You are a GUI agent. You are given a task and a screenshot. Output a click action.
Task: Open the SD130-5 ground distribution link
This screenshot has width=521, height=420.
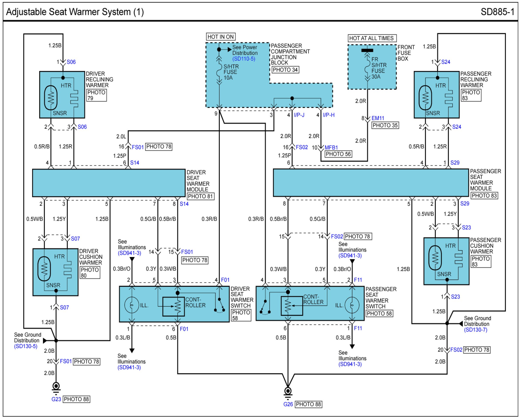pyautogui.click(x=26, y=346)
